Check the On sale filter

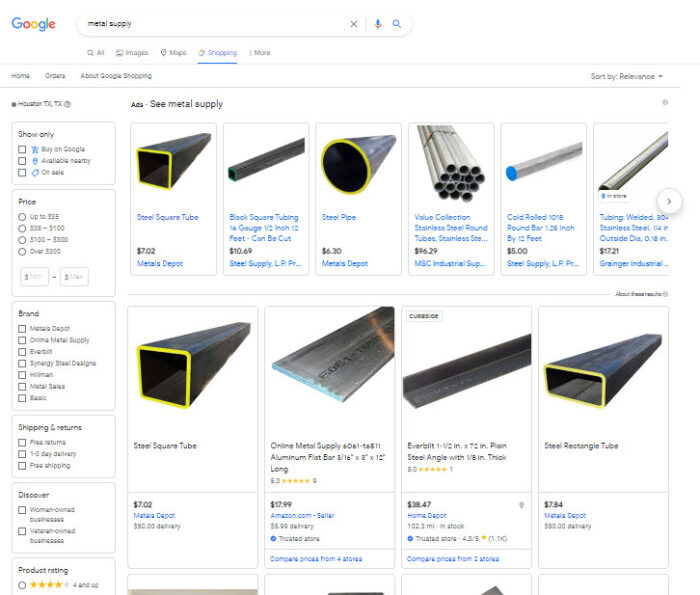coord(22,172)
